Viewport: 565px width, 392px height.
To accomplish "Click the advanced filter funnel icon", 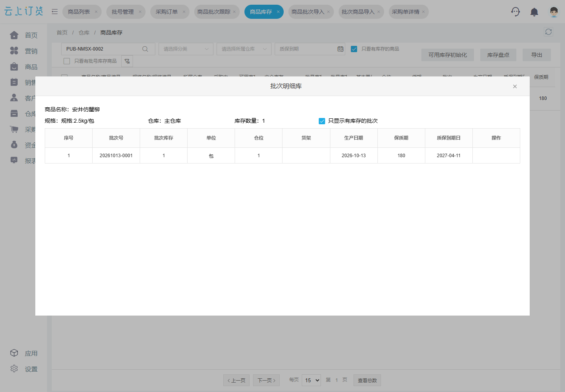I will click(127, 61).
